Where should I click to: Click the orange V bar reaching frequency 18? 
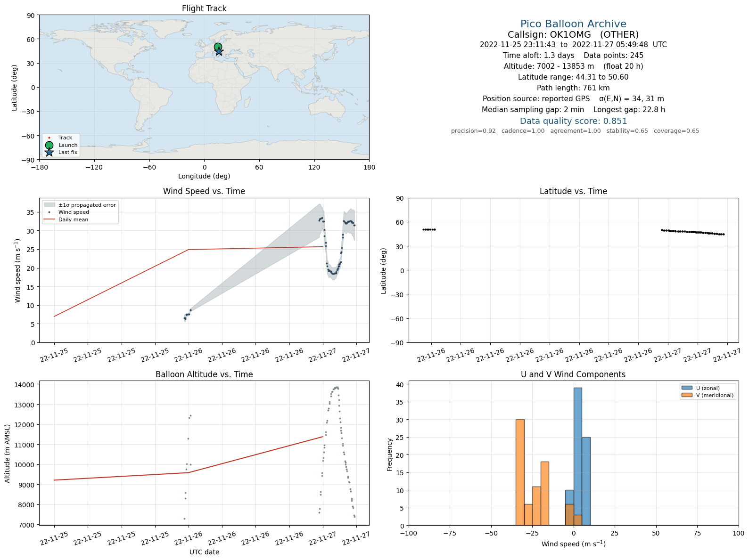544,494
